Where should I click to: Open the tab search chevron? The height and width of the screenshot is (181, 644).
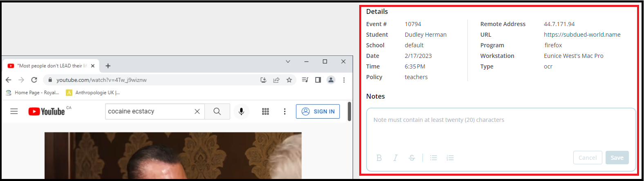click(288, 62)
